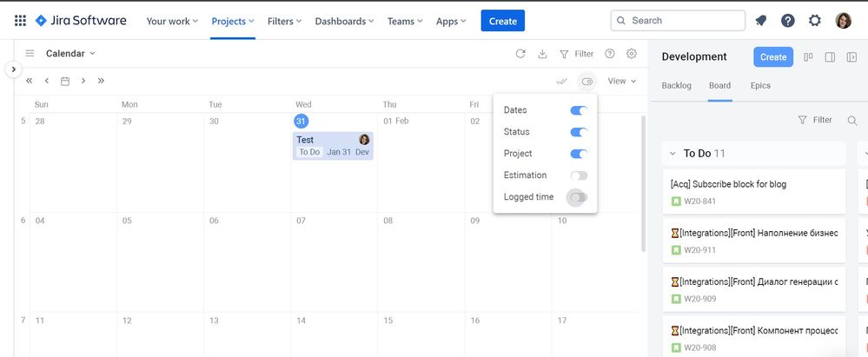Image resolution: width=868 pixels, height=357 pixels.
Task: Open the Test event on Jan 31
Action: [x=333, y=146]
